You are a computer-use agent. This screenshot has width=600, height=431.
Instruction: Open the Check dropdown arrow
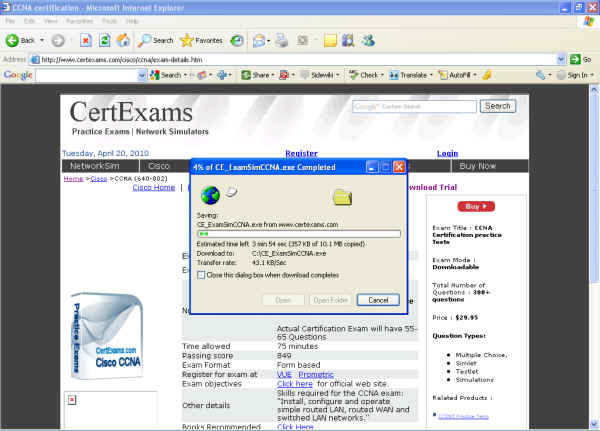382,75
